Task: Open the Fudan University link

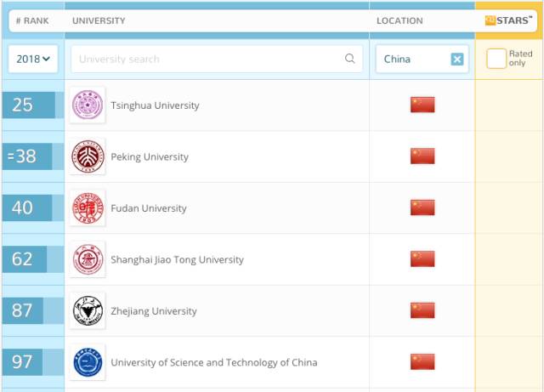Action: (149, 208)
